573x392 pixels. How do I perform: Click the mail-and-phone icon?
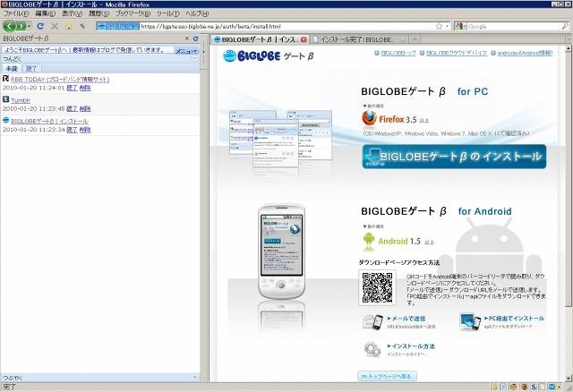[x=372, y=322]
